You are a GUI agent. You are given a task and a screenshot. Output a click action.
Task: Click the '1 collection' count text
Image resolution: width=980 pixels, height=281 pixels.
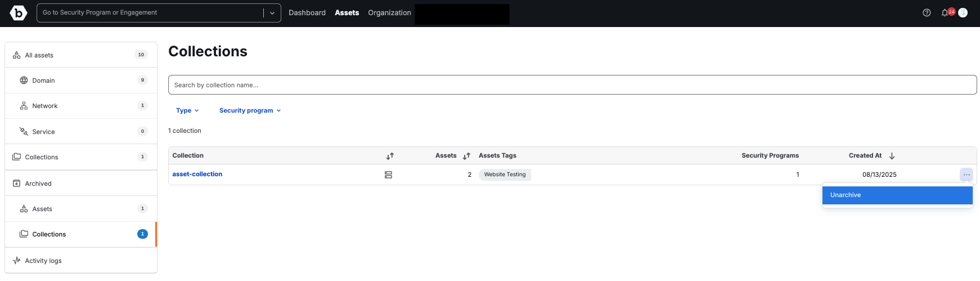point(185,131)
